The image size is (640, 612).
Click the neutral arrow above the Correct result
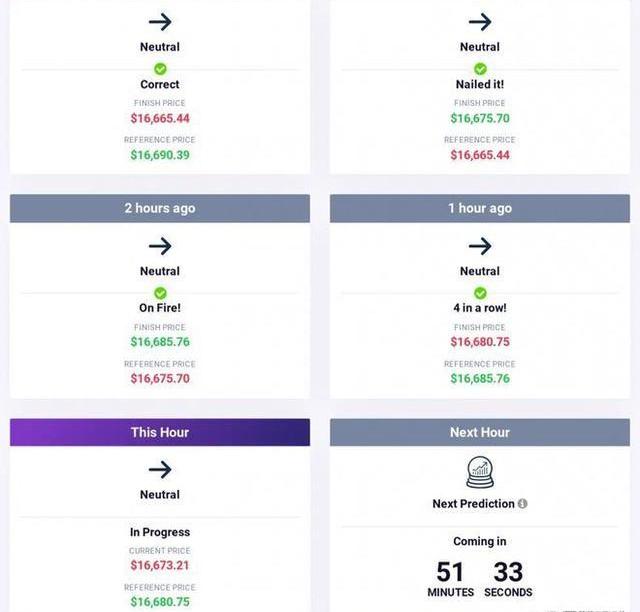(160, 22)
